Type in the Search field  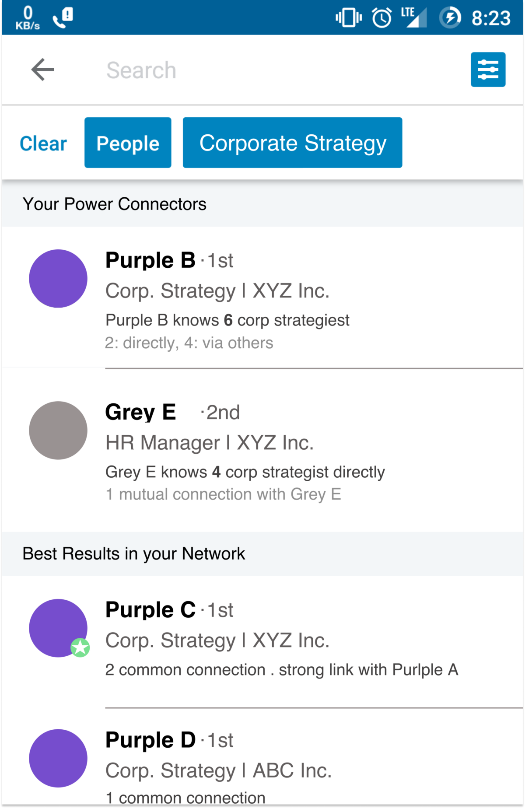click(262, 70)
